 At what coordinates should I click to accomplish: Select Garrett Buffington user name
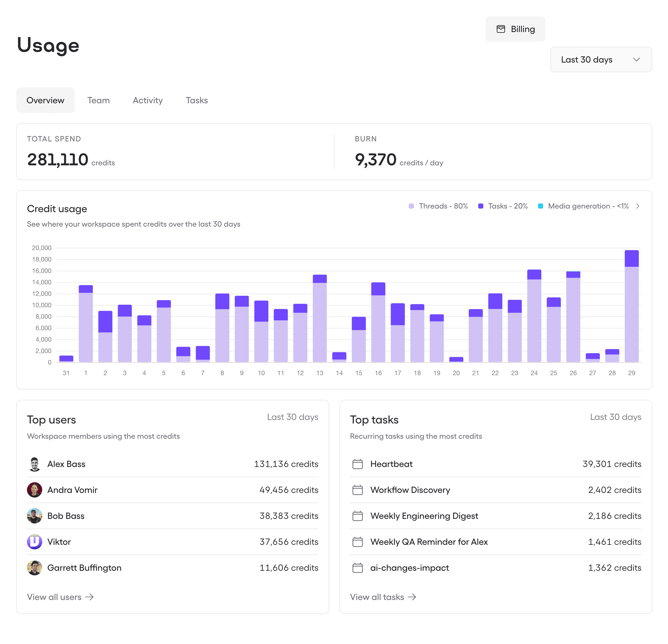84,568
